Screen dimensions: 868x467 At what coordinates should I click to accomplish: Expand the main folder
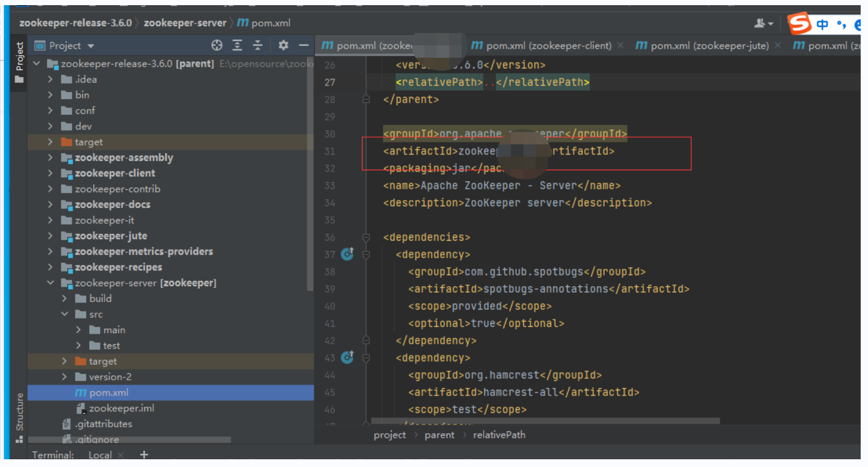pyautogui.click(x=78, y=330)
